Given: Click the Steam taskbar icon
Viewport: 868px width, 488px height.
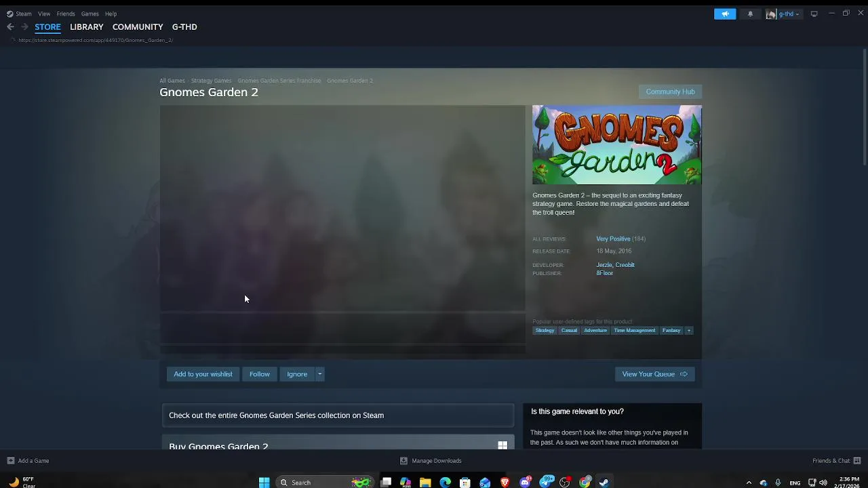Looking at the screenshot, I should [x=604, y=483].
